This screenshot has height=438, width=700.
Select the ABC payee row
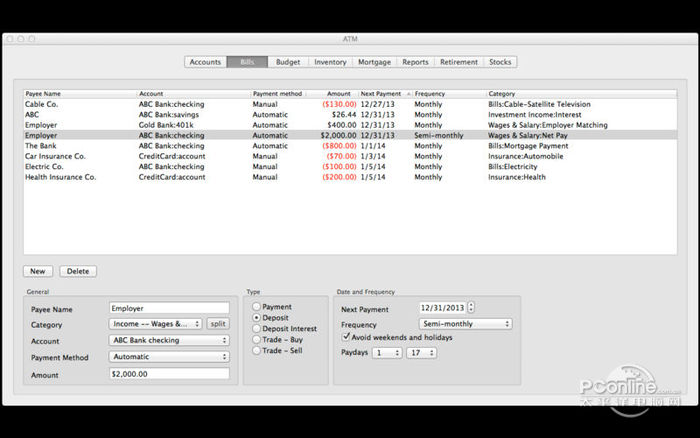(x=350, y=115)
